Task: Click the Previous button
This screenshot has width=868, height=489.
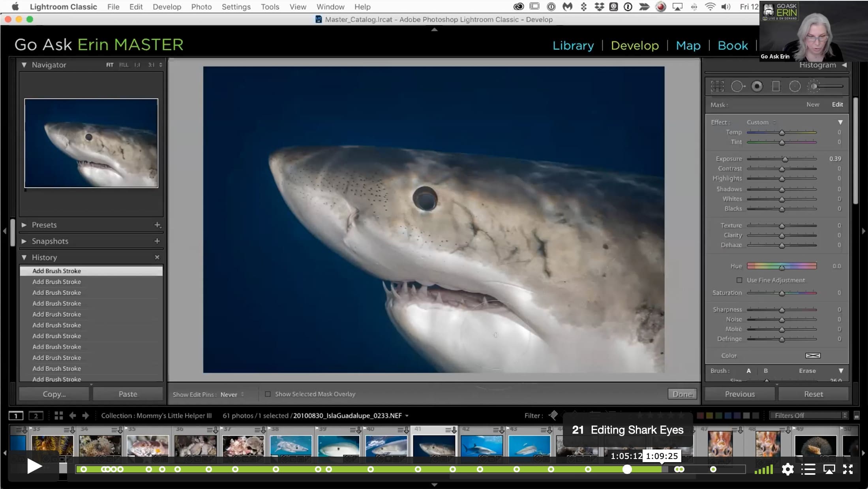Action: click(740, 394)
